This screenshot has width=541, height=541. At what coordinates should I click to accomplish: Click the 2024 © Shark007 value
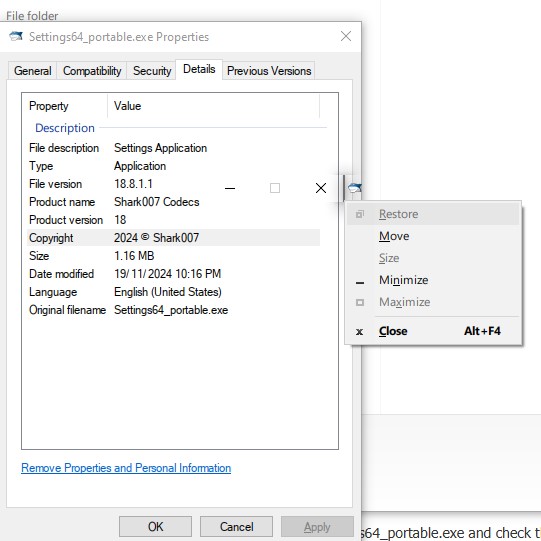[157, 238]
